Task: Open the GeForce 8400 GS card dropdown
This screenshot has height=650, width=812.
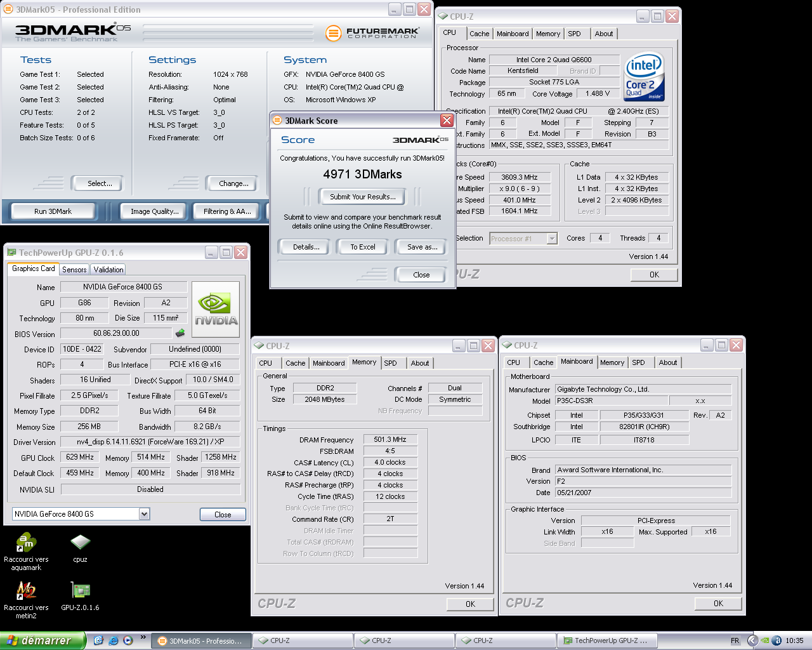Action: click(x=145, y=514)
